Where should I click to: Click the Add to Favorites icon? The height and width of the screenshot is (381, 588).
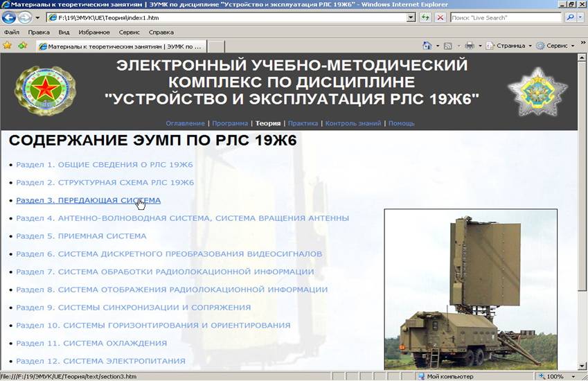click(x=23, y=46)
